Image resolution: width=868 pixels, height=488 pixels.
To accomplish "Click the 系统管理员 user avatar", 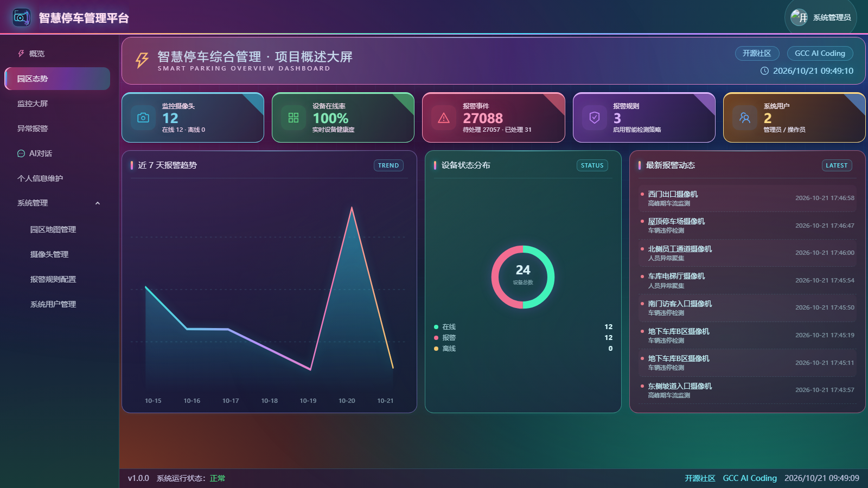I will 799,17.
